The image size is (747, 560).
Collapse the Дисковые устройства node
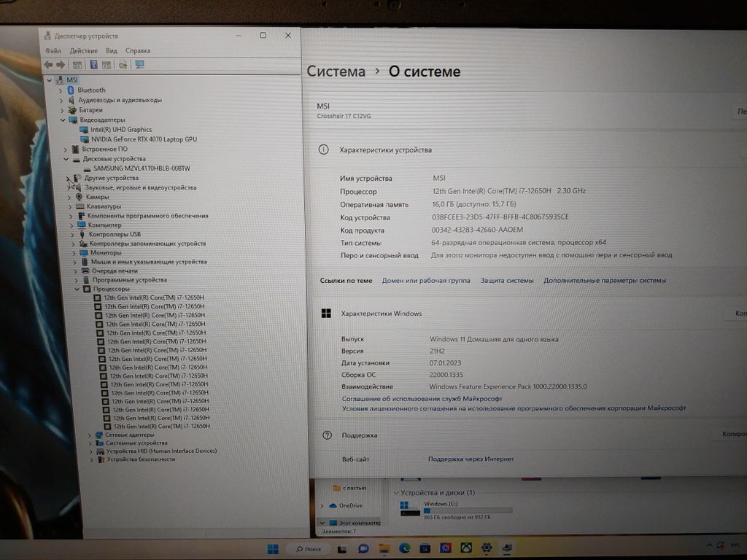tap(66, 159)
